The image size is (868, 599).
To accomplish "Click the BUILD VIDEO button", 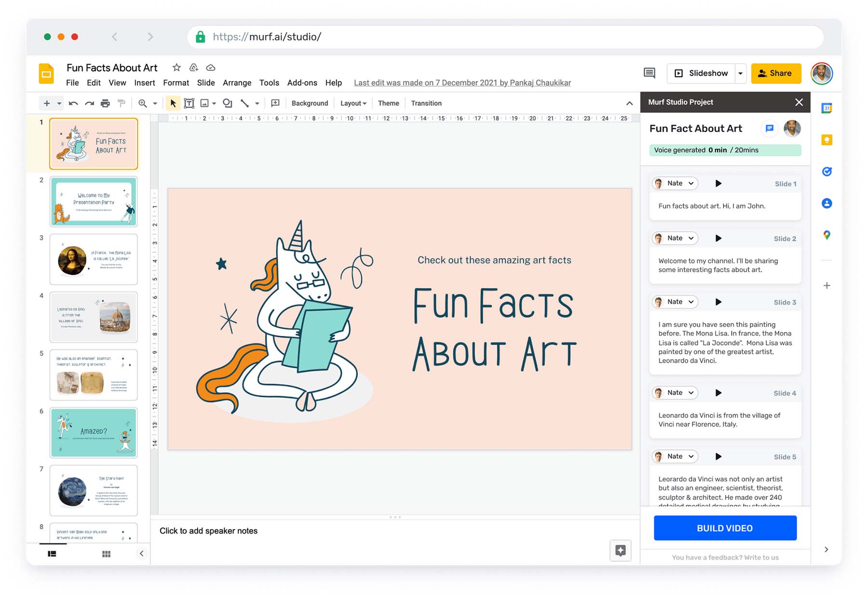I will [724, 528].
